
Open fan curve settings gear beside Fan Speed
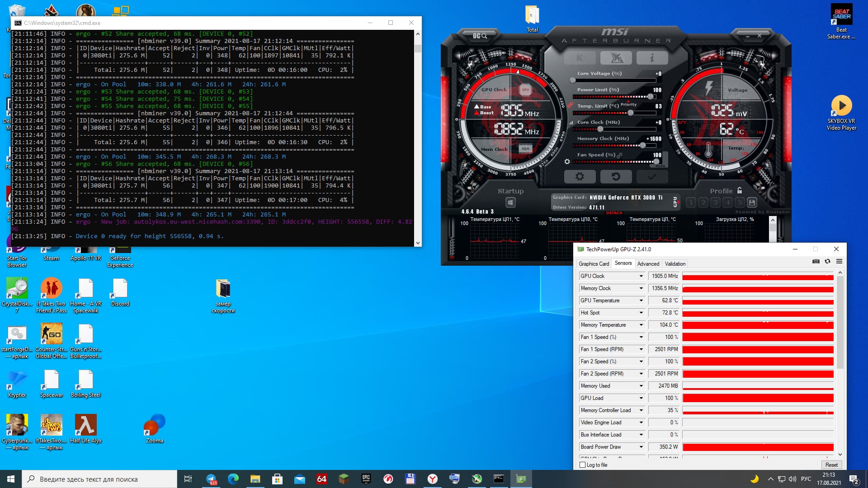567,161
